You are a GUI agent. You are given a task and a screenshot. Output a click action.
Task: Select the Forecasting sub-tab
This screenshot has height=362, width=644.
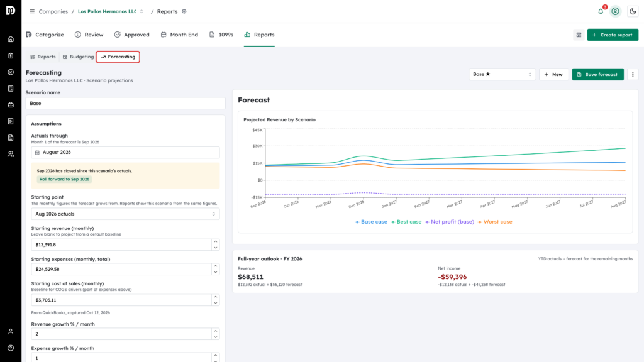[x=118, y=57]
